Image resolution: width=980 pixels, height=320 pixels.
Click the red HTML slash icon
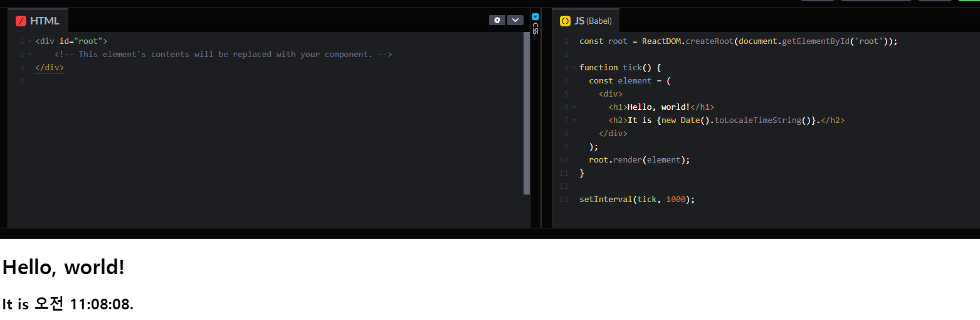click(21, 21)
